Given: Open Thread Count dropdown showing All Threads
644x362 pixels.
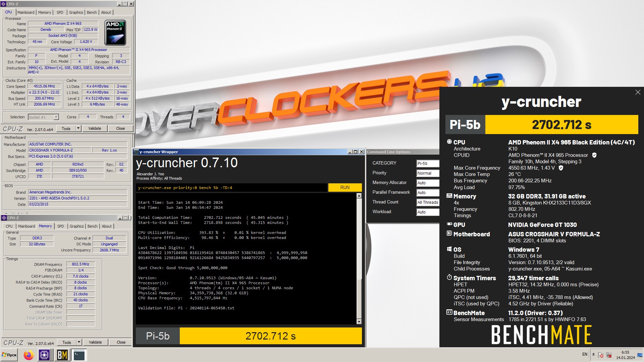Looking at the screenshot, I should pyautogui.click(x=428, y=202).
